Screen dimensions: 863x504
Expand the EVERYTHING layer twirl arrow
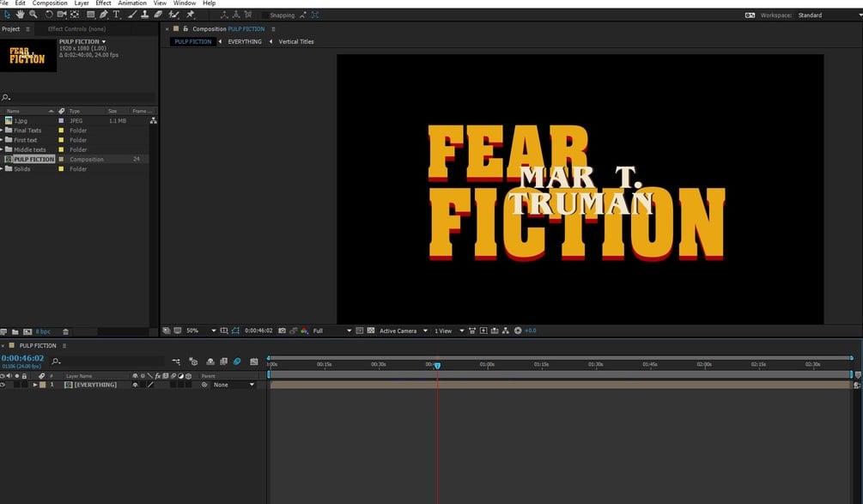pos(34,385)
